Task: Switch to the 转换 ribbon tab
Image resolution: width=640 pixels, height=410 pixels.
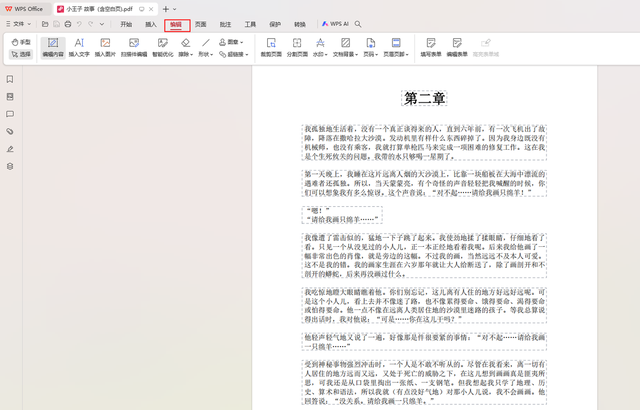Action: tap(300, 24)
